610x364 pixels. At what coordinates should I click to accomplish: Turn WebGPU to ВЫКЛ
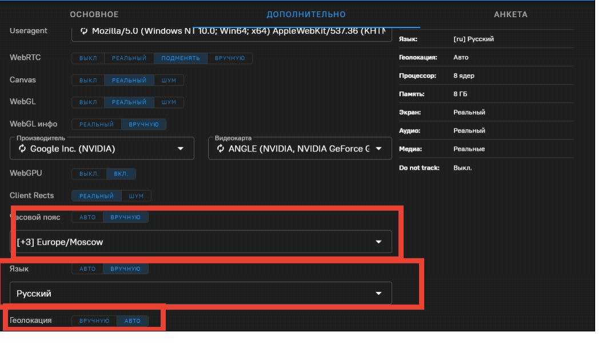click(89, 174)
